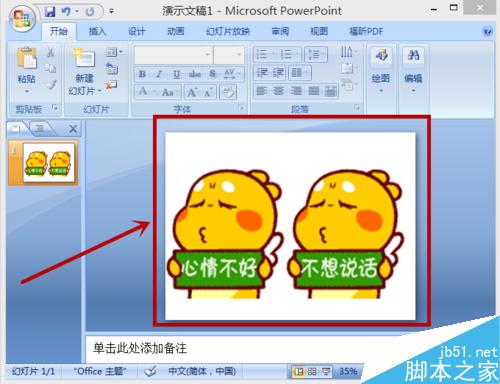
Task: Delete the slide icon
Action: [111, 85]
